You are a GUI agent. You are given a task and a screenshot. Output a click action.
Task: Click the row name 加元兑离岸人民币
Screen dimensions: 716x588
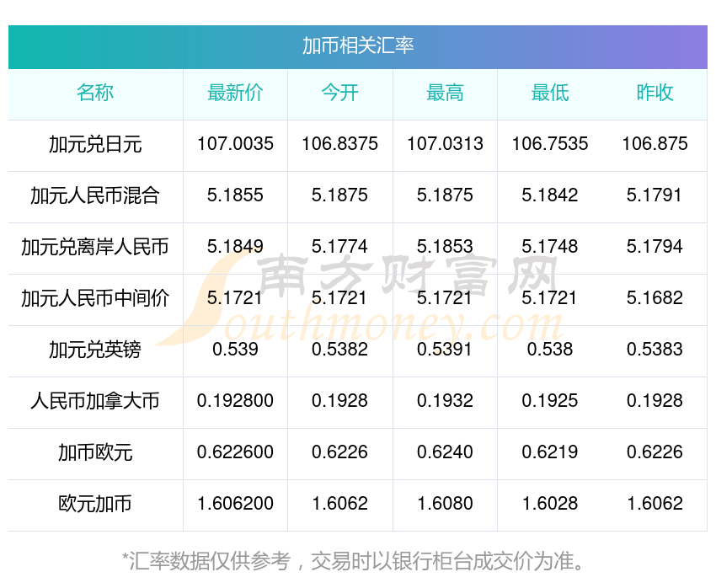95,247
